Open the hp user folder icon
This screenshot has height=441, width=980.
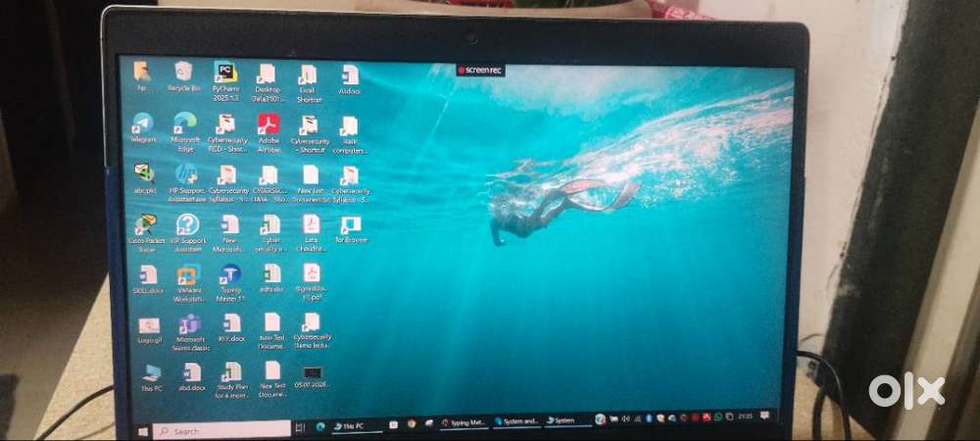142,76
